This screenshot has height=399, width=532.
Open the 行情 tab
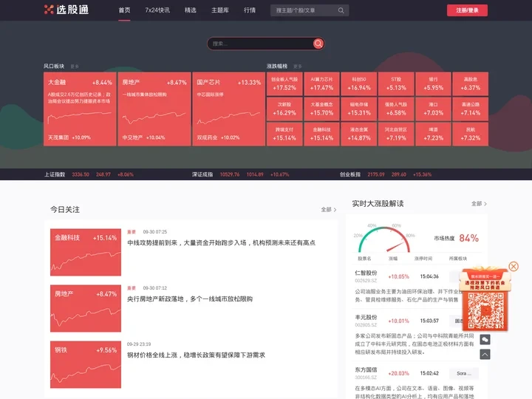coord(250,10)
